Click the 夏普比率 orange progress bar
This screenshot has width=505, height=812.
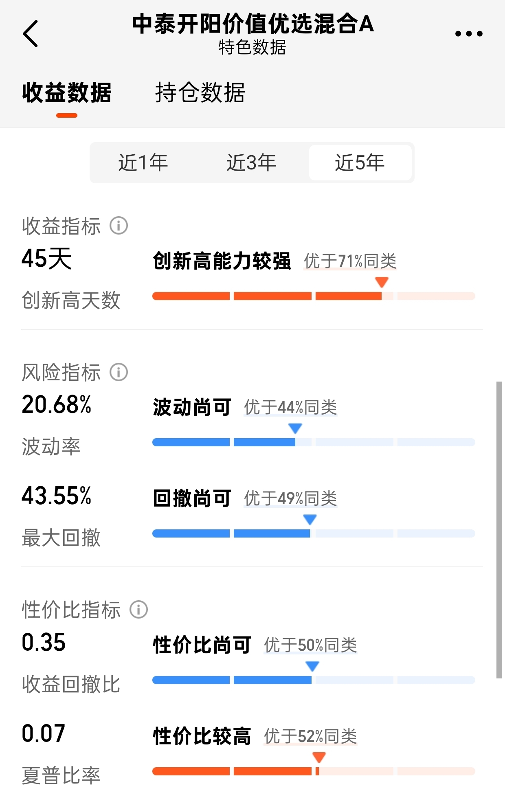pos(313,771)
